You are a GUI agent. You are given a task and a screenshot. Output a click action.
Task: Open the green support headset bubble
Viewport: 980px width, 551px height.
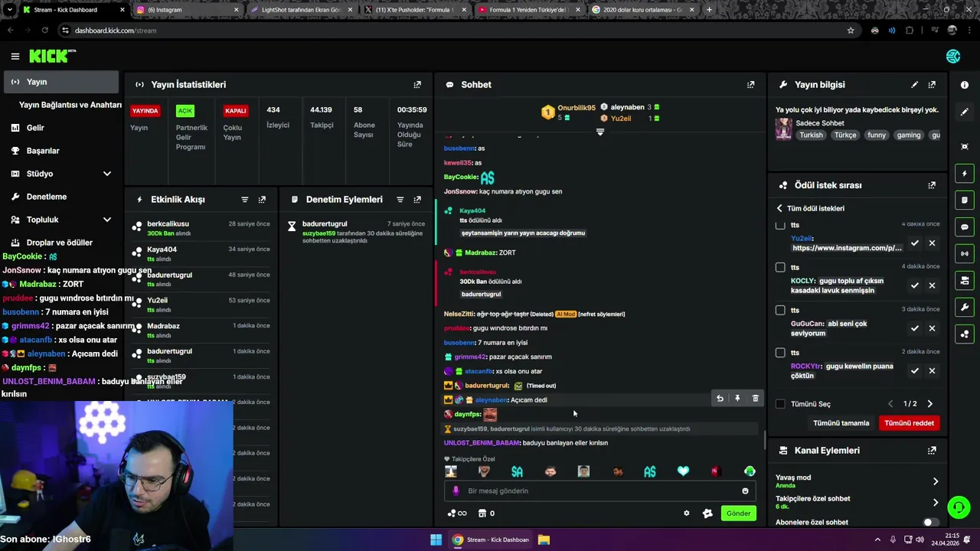click(959, 507)
